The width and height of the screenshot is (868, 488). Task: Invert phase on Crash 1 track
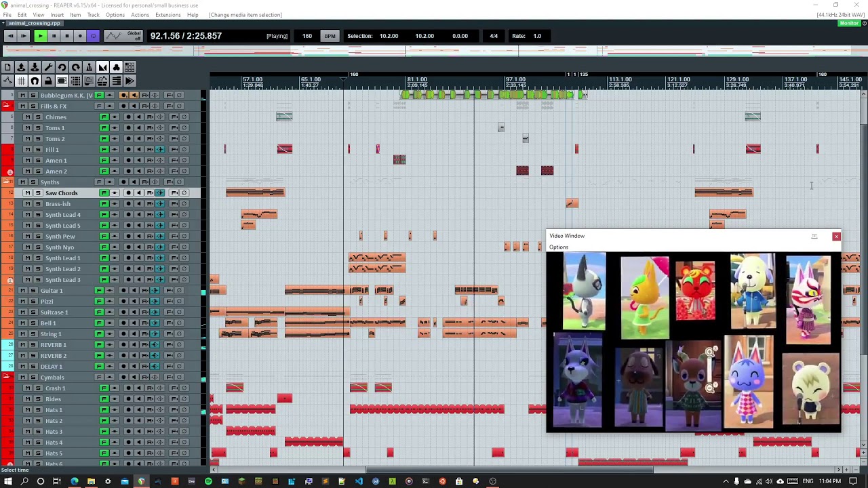(x=184, y=388)
